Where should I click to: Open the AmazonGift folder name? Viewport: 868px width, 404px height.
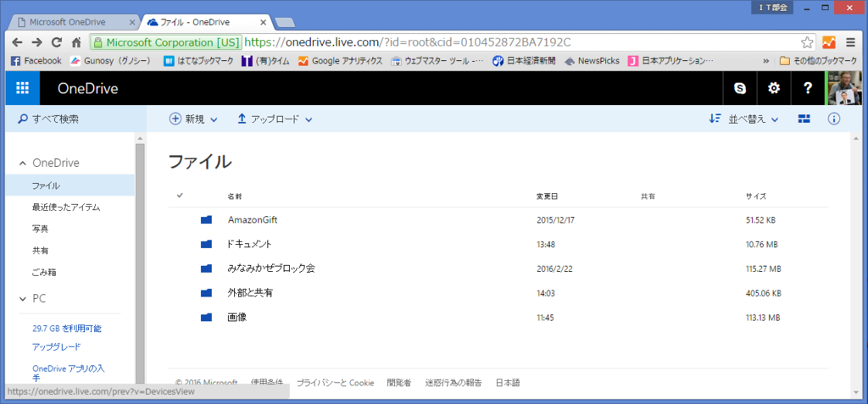(x=253, y=219)
